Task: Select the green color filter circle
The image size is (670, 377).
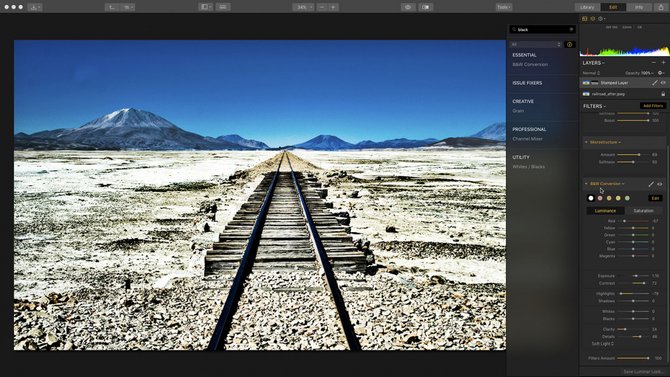Action: 627,198
